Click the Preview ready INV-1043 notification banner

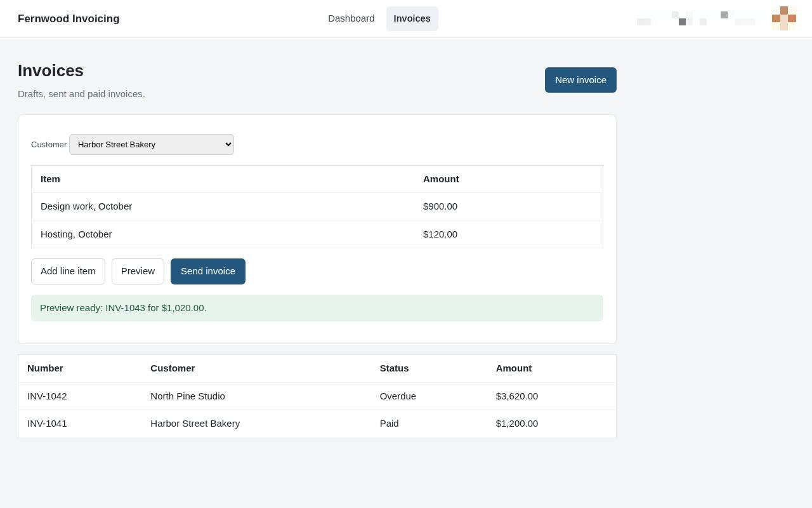[x=317, y=308]
